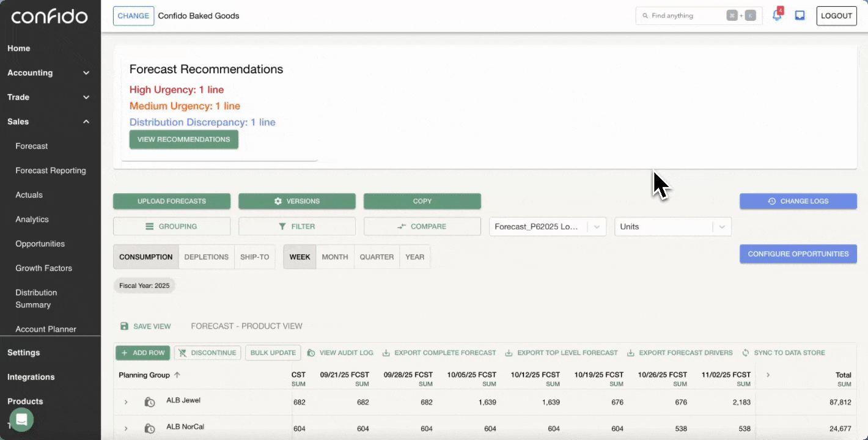Click the View Recommendations button

click(x=183, y=139)
